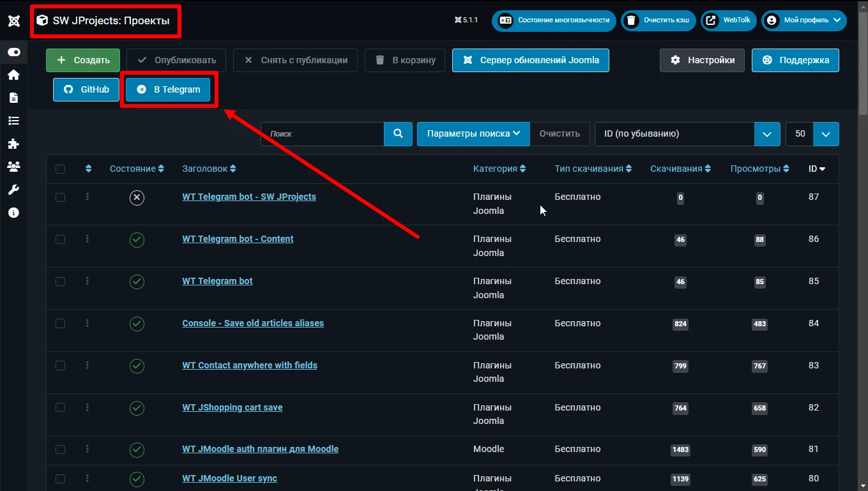
Task: Toggle the published state of WT Telegram bot - SW JProjects
Action: tap(137, 197)
